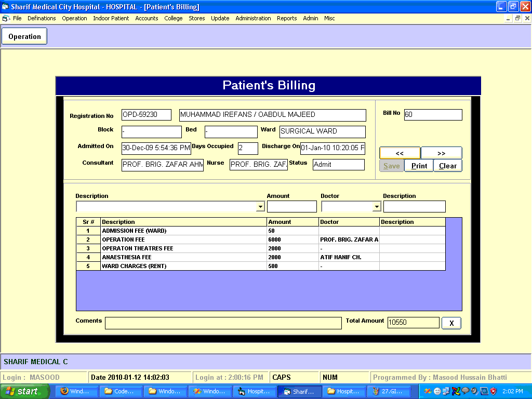Click the Description text box beside Doctor dropdown

(414, 207)
